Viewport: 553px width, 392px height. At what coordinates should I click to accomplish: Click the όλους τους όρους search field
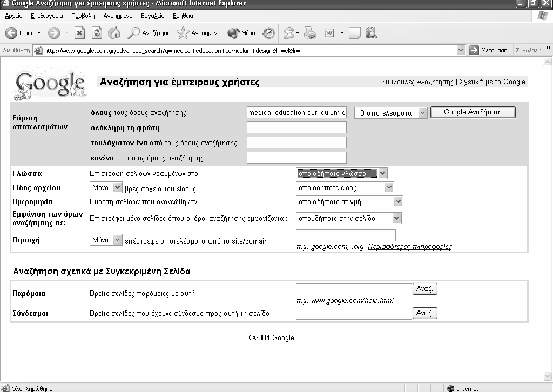coord(296,112)
